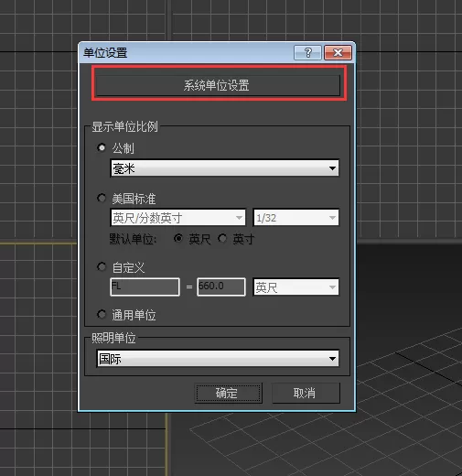Confirm with the 确定 button
This screenshot has width=462, height=476.
[x=228, y=393]
